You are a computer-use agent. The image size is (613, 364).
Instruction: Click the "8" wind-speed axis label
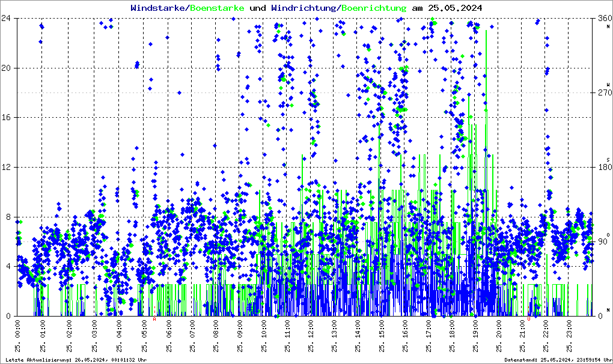point(8,217)
